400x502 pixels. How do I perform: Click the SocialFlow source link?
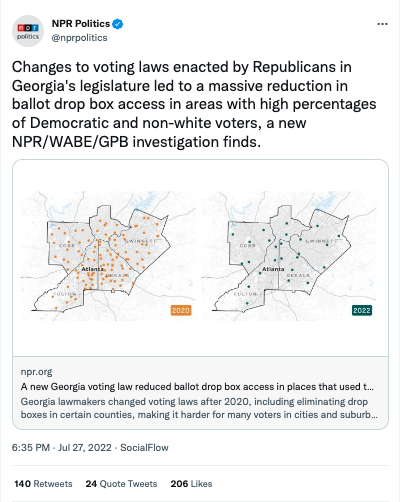144,447
